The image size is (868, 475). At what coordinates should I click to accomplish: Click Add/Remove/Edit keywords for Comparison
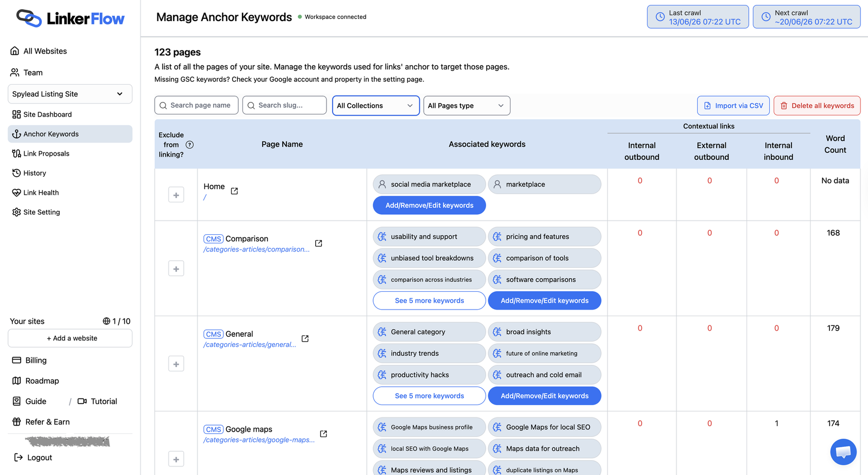(x=545, y=301)
